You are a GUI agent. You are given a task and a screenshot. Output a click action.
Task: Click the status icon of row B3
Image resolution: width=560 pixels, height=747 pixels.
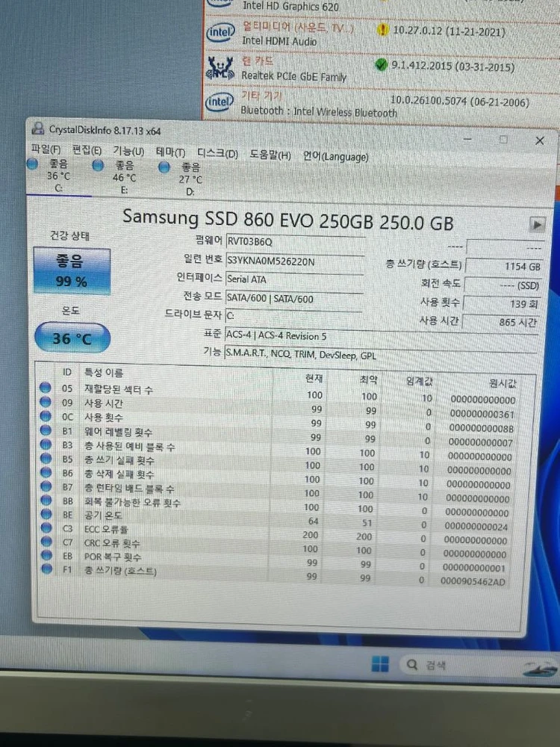pos(46,444)
